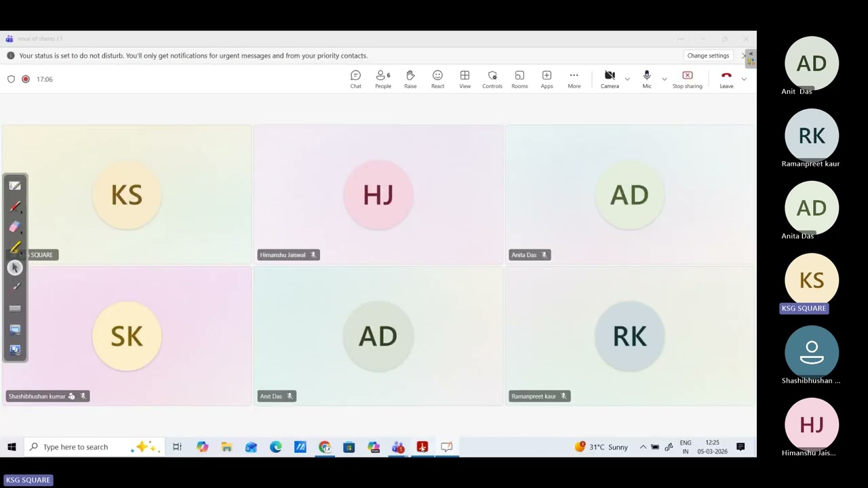Click KSG SQUARE avatar in right sidebar
Screen dimensions: 868x488
[812, 280]
